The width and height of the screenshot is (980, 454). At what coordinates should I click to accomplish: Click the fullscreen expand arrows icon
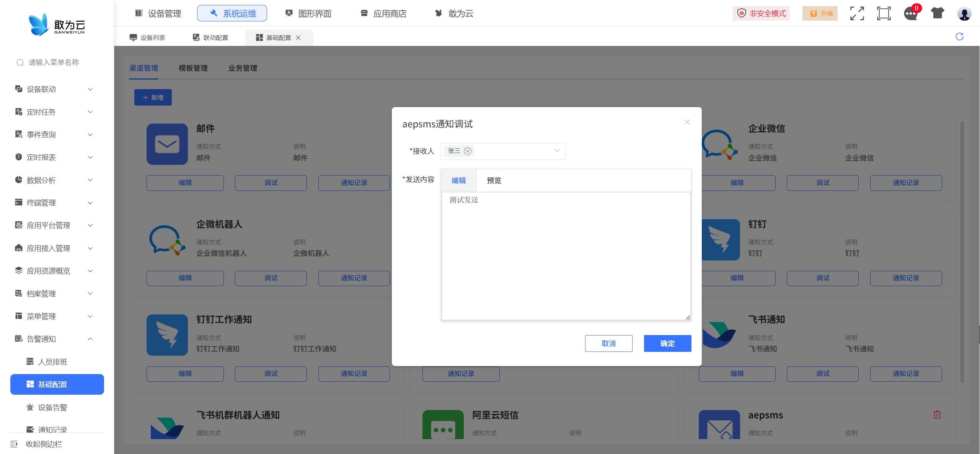point(857,13)
